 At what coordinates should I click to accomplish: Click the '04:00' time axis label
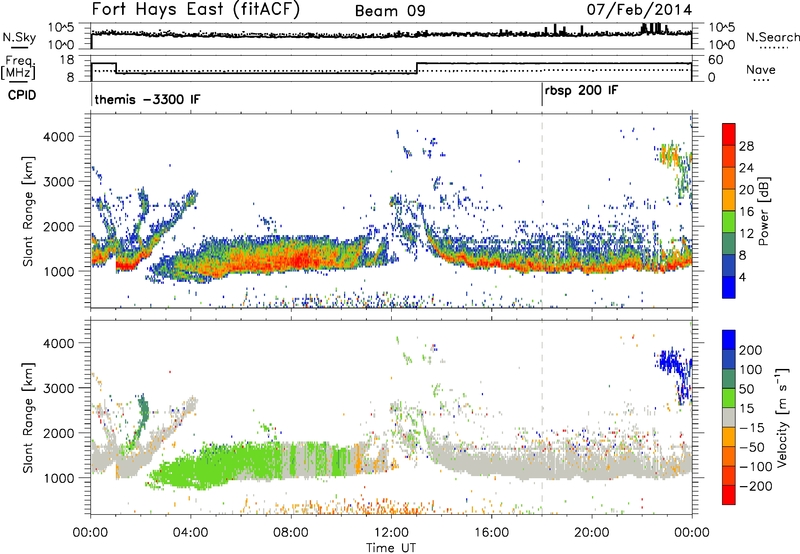[191, 533]
